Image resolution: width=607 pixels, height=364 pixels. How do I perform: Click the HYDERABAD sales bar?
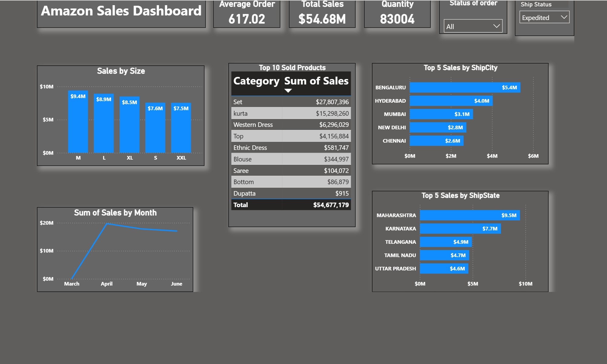coord(451,101)
